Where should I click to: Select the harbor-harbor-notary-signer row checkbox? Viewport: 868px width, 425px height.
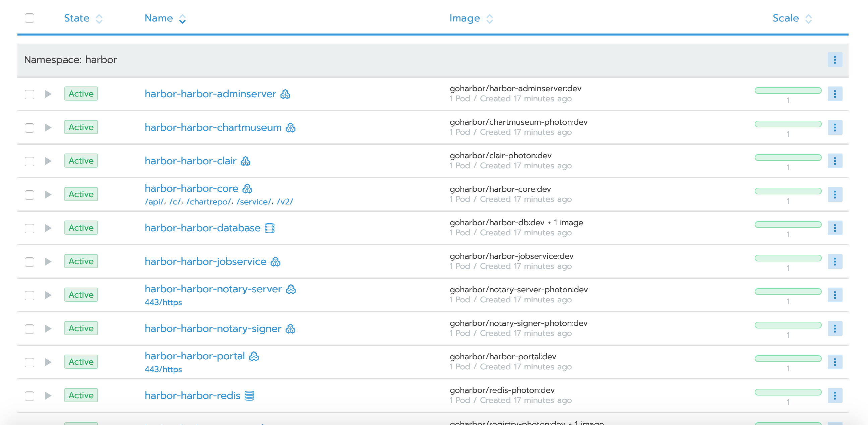(29, 329)
